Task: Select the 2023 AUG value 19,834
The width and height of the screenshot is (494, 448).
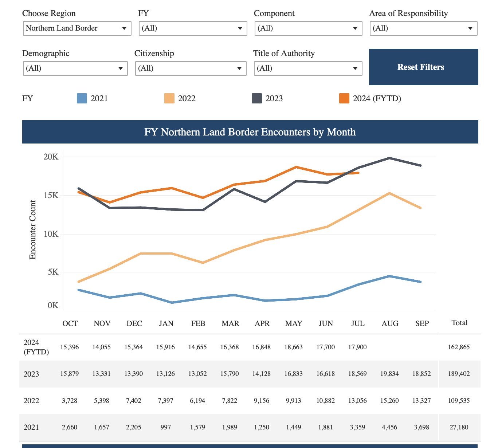Action: [389, 374]
